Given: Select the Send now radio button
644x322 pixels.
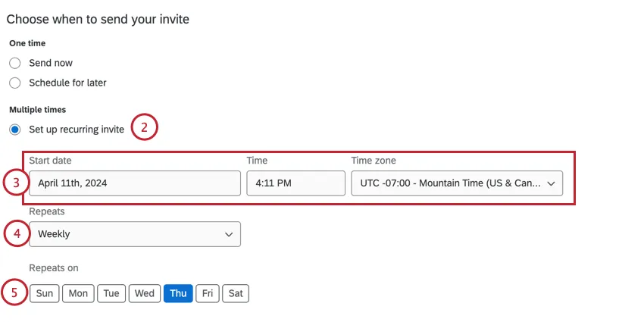Looking at the screenshot, I should [x=15, y=63].
